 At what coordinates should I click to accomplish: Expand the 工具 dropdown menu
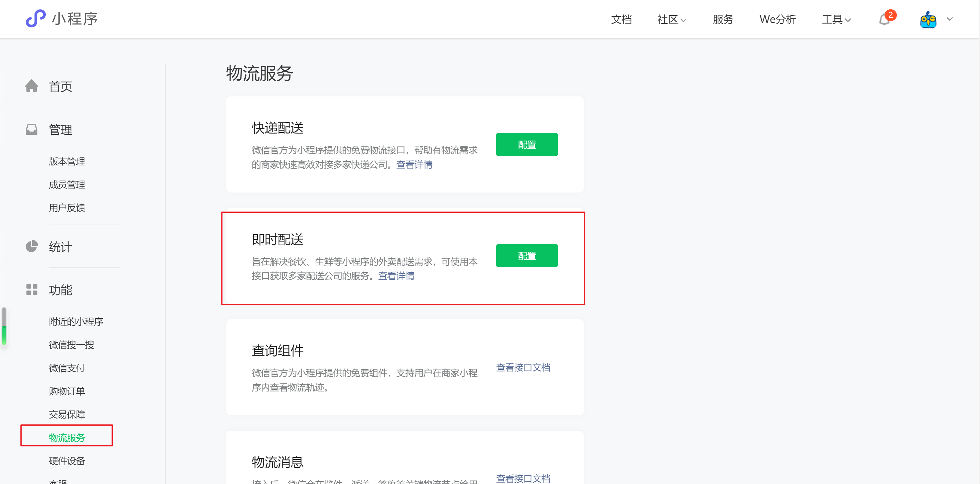click(836, 19)
